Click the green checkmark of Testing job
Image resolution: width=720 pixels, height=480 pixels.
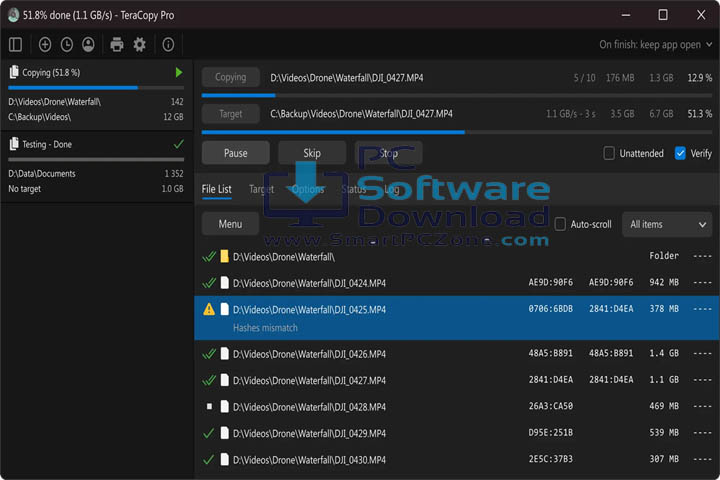[x=179, y=144]
